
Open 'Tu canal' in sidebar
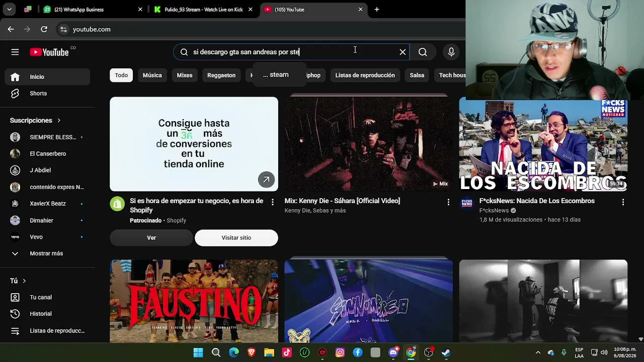tap(47, 297)
